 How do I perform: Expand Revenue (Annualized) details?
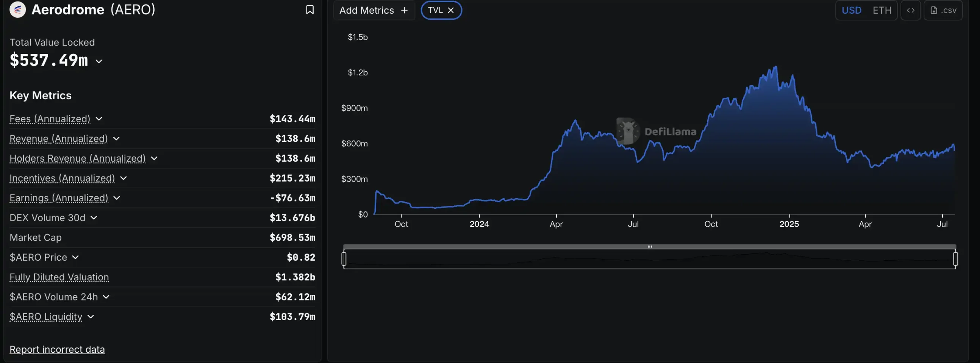coord(116,139)
